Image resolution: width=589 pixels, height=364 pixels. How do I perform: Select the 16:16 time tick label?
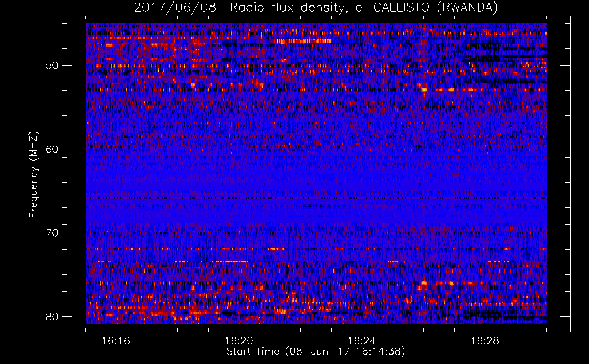pos(116,341)
